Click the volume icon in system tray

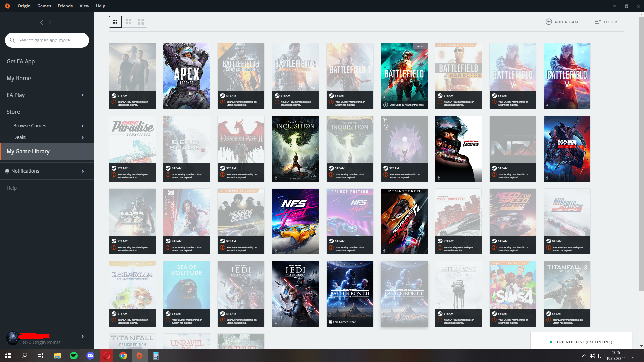tap(592, 356)
